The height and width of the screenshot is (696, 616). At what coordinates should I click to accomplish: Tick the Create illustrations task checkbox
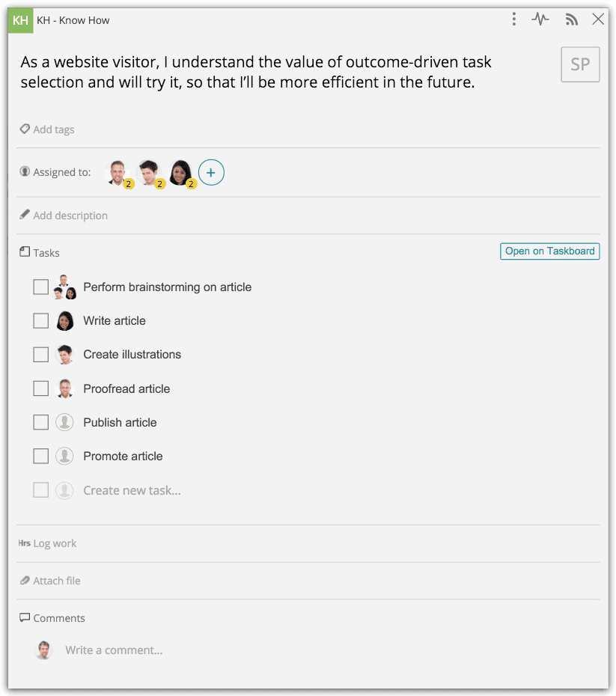coord(41,355)
